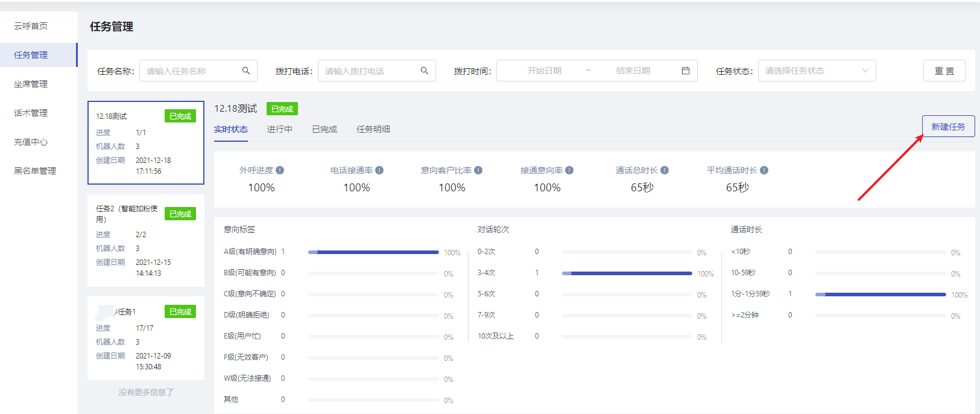Switch to 已完成 tab
Viewport: 980px width, 414px height.
tap(324, 129)
